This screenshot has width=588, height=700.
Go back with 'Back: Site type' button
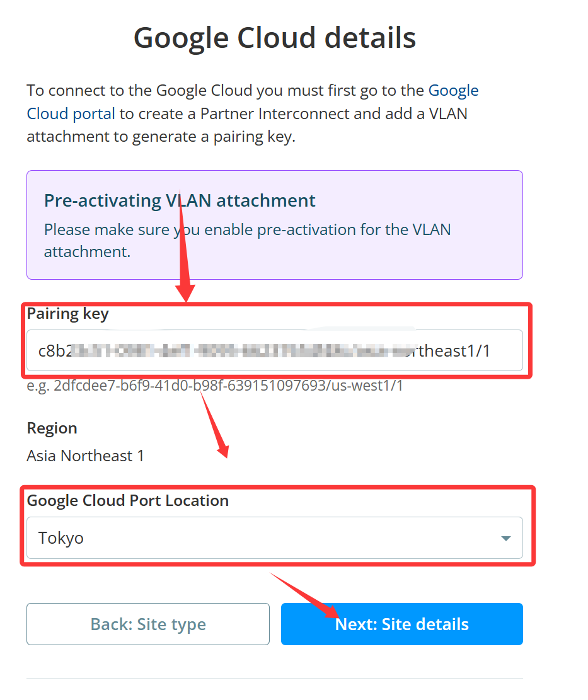tap(147, 624)
